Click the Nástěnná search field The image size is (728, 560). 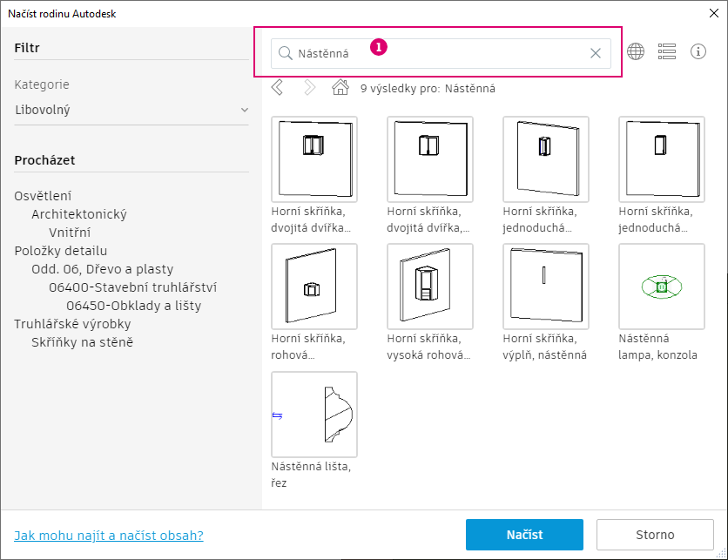pyautogui.click(x=435, y=53)
